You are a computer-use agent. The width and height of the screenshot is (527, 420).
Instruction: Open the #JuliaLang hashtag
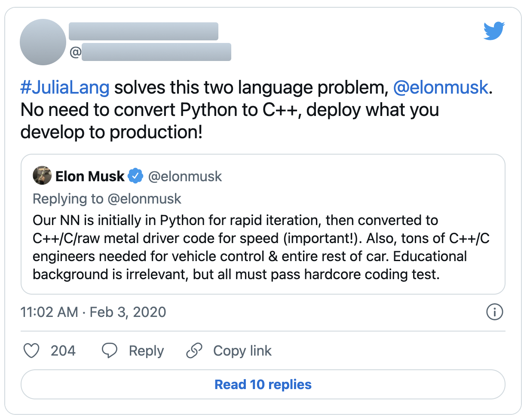pyautogui.click(x=65, y=88)
